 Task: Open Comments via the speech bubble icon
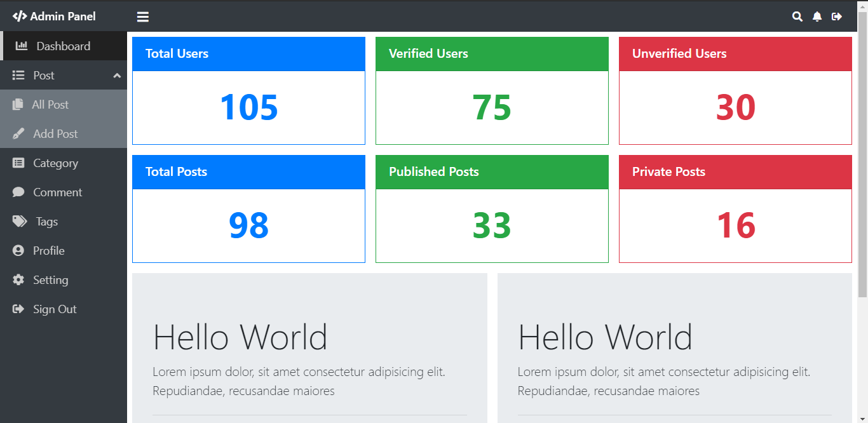[18, 192]
